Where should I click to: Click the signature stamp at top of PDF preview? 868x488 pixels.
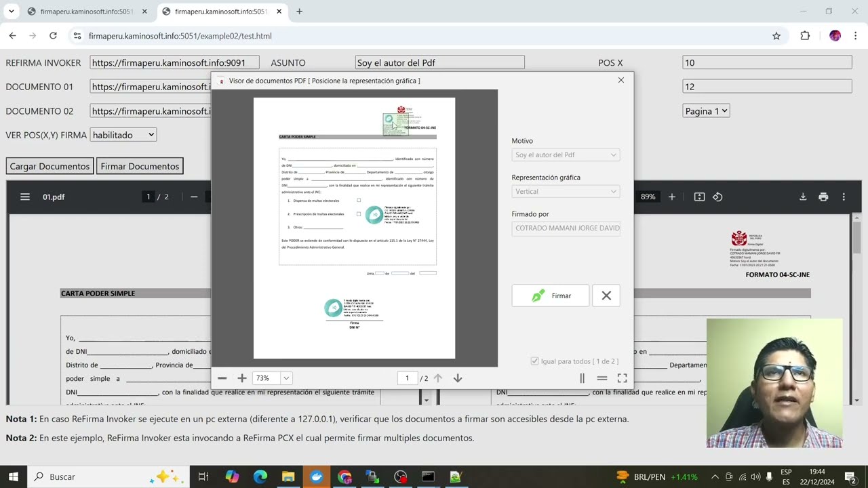click(x=395, y=124)
